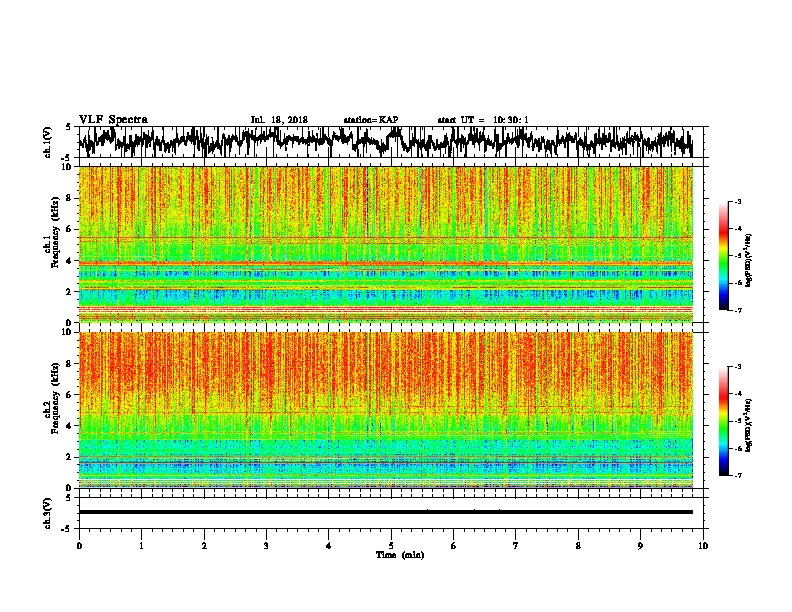Click the "5" tick on ch.1(V) axis
This screenshot has height=612, width=792.
(x=69, y=127)
